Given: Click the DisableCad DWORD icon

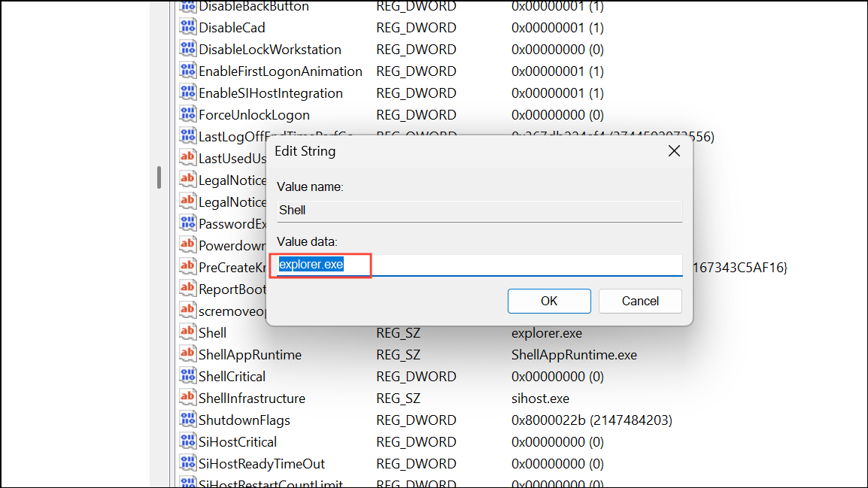Looking at the screenshot, I should (x=187, y=27).
